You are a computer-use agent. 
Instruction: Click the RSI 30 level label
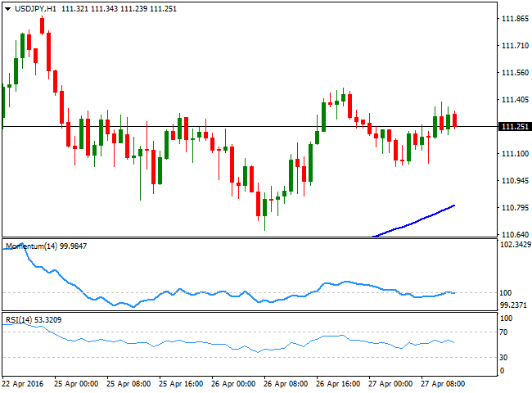[503, 357]
